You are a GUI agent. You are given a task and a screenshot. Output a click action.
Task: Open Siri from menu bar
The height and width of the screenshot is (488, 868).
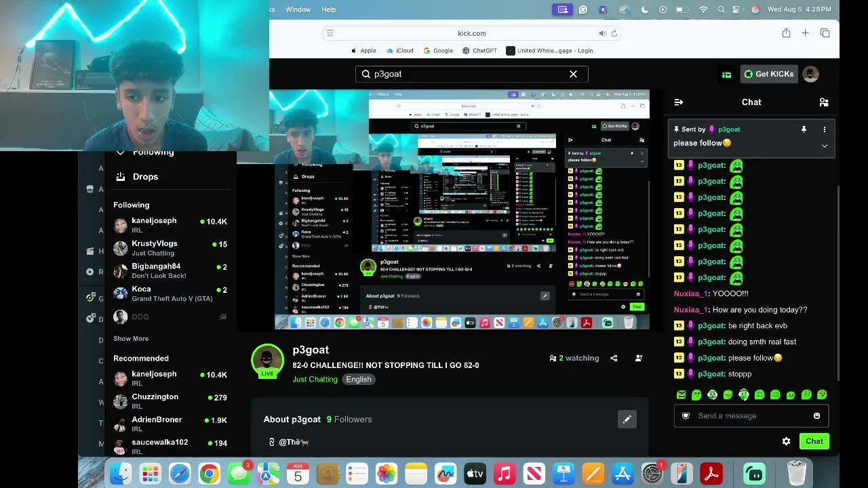[755, 9]
